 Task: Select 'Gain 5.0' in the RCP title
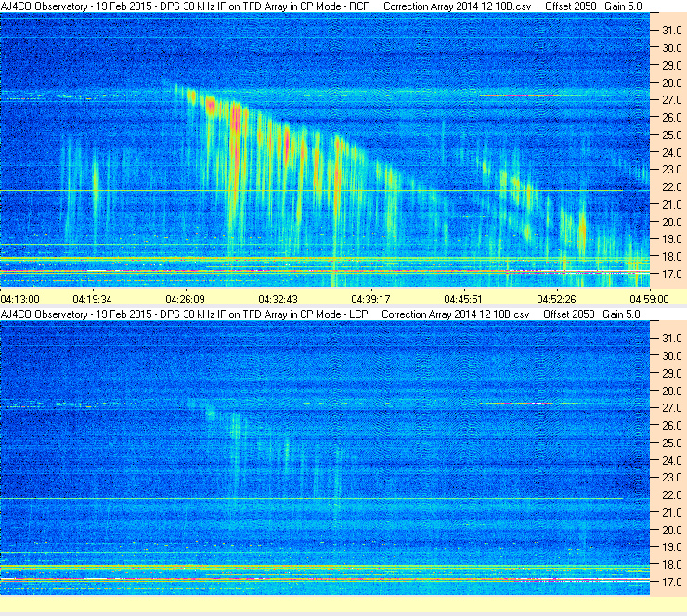point(623,6)
